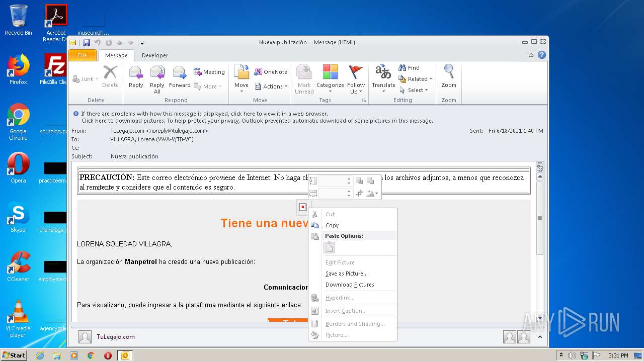The height and width of the screenshot is (362, 644).
Task: Open the Follow Up flag menu
Action: point(356,79)
